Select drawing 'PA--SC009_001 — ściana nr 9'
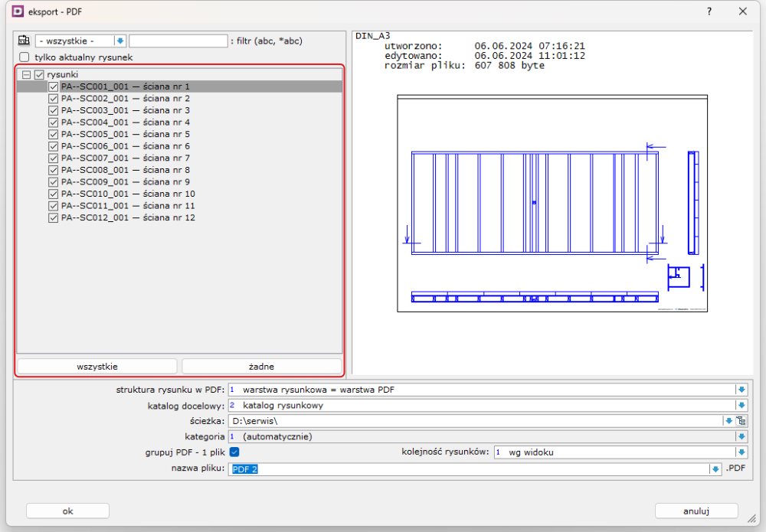The image size is (766, 532). (x=126, y=182)
